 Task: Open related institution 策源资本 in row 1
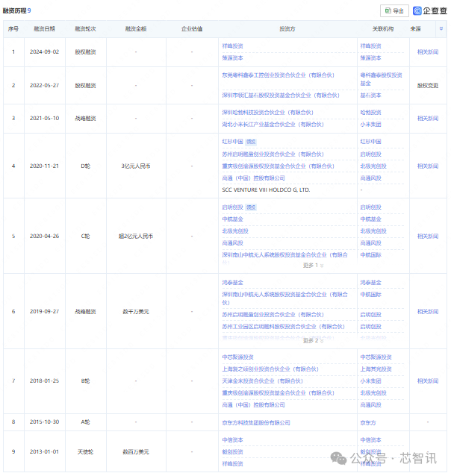[x=370, y=57]
